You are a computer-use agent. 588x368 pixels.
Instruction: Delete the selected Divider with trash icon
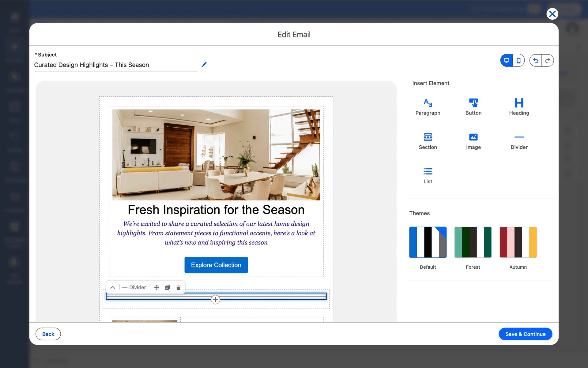pos(179,287)
